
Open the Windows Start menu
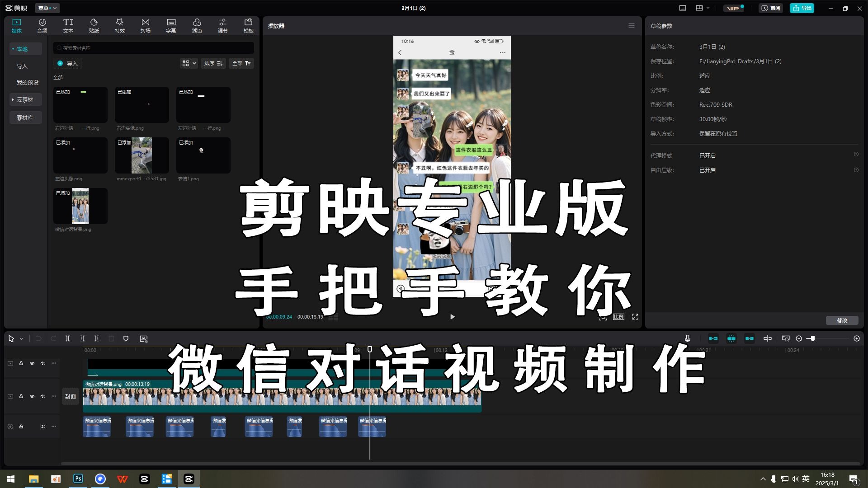tap(11, 479)
